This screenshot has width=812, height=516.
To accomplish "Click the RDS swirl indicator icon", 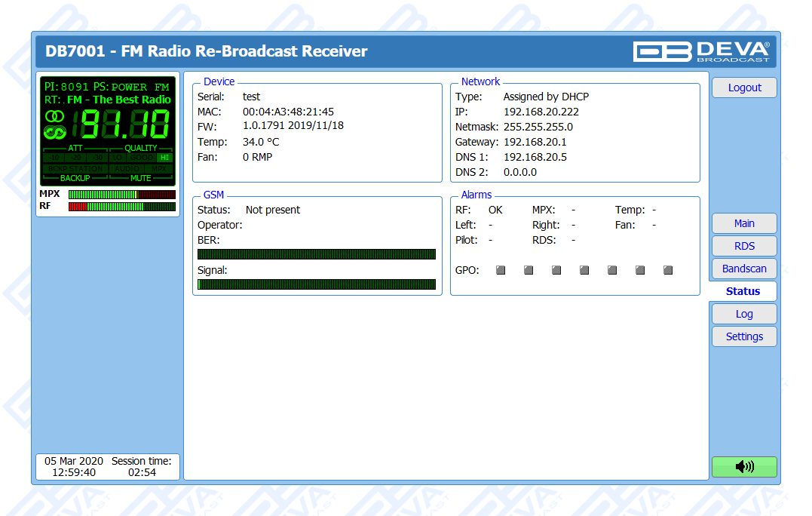I will [x=54, y=133].
